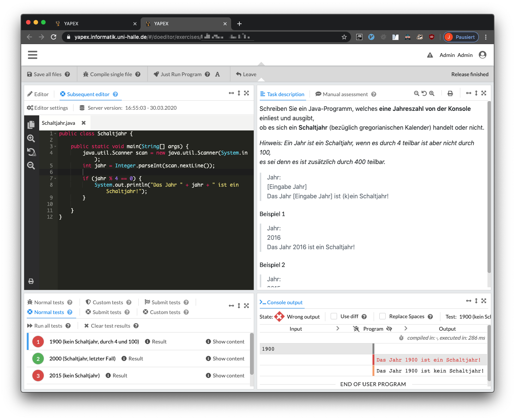Viewport: 515px width, 420px height.
Task: Click the files icon in editor sidebar
Action: point(31,124)
